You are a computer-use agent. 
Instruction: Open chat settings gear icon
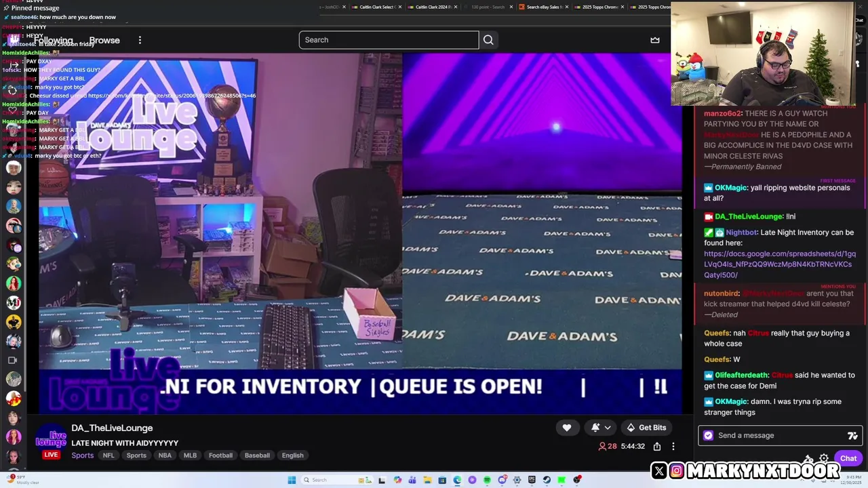click(824, 458)
